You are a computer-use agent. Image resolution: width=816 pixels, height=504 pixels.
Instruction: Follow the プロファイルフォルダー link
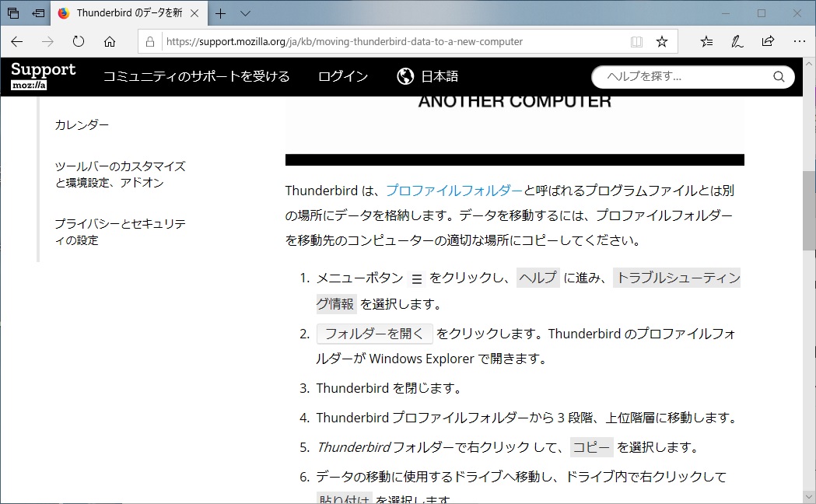pos(454,191)
